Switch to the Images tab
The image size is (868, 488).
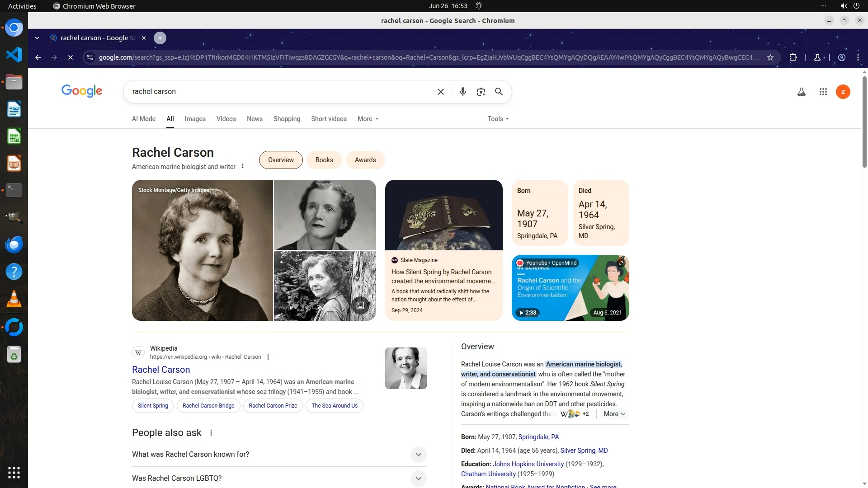(x=195, y=119)
